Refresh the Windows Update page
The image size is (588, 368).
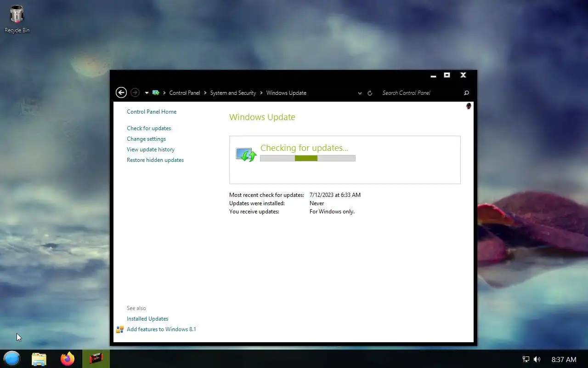[370, 93]
